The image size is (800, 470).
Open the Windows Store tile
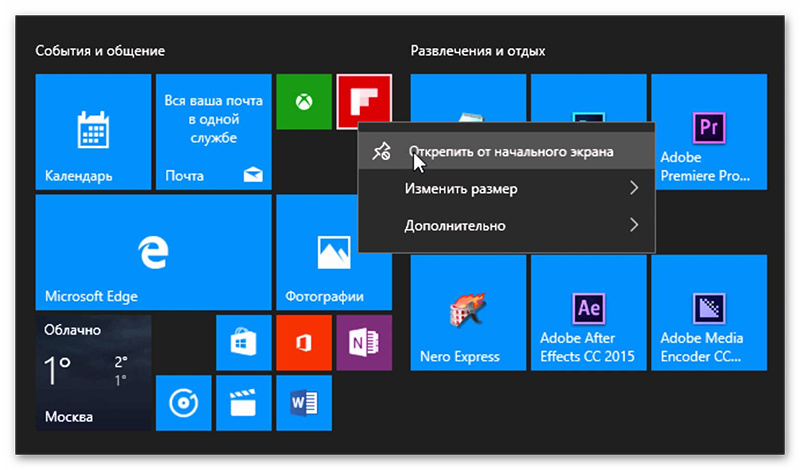244,342
